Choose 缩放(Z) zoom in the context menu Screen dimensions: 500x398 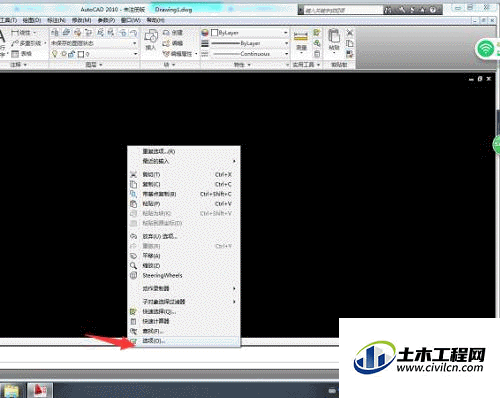184,266
